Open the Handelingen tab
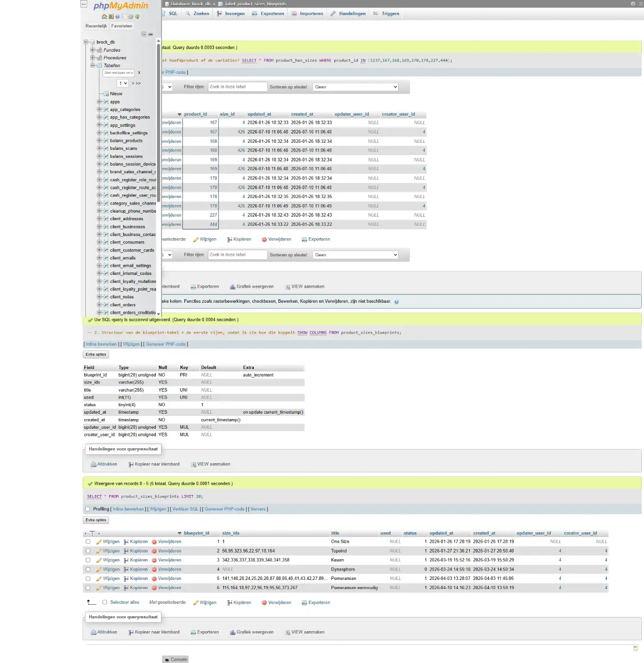644x663 pixels. coord(348,14)
